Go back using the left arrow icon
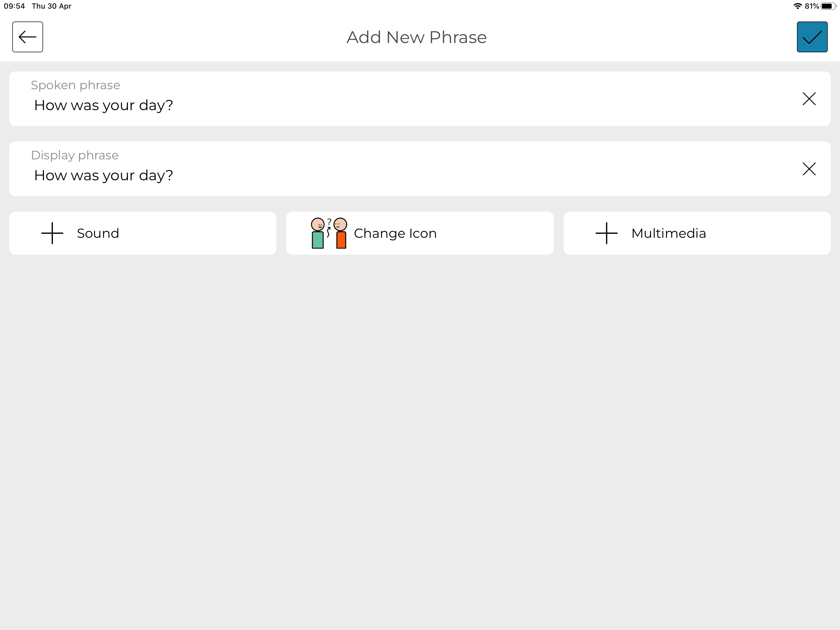The height and width of the screenshot is (630, 840). [x=27, y=37]
